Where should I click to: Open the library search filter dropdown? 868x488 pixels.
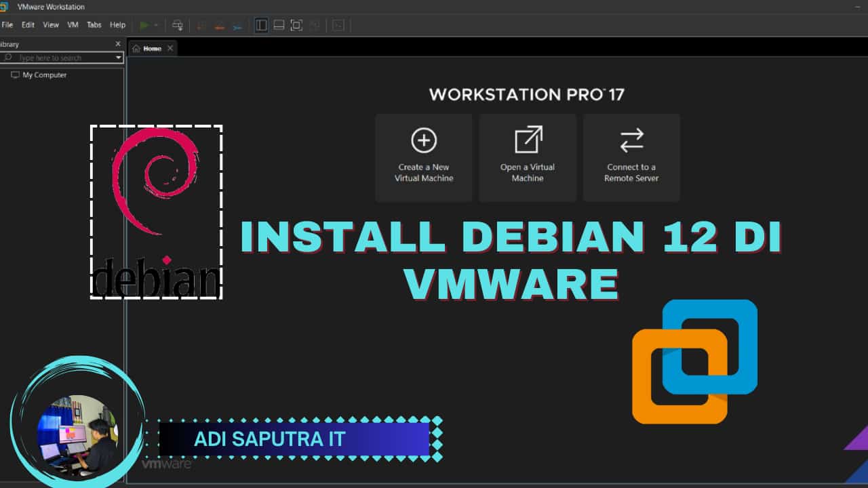(119, 58)
